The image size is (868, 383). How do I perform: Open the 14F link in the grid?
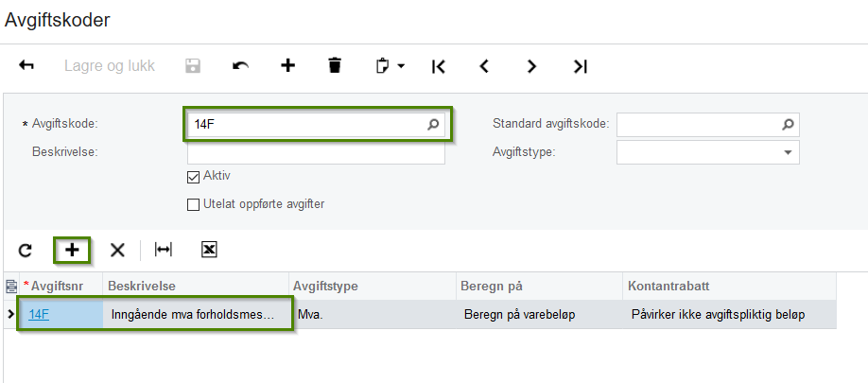point(39,315)
